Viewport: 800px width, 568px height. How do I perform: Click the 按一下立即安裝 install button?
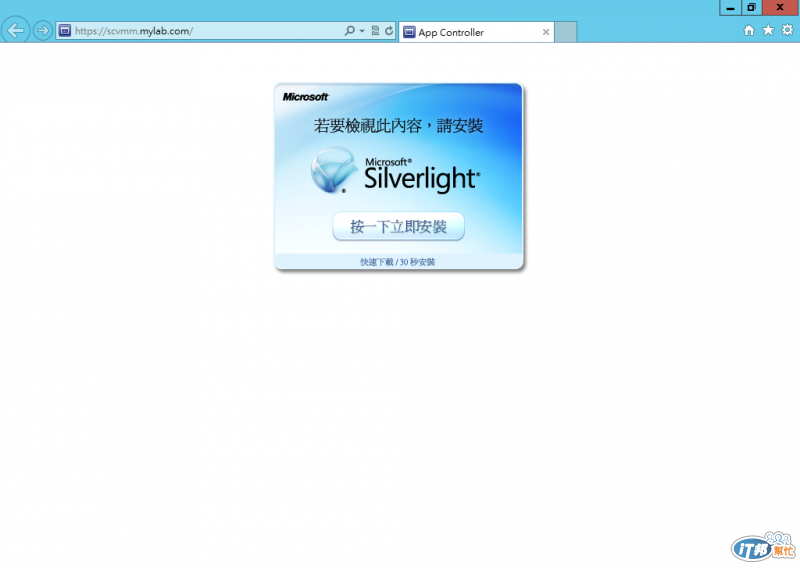point(398,226)
